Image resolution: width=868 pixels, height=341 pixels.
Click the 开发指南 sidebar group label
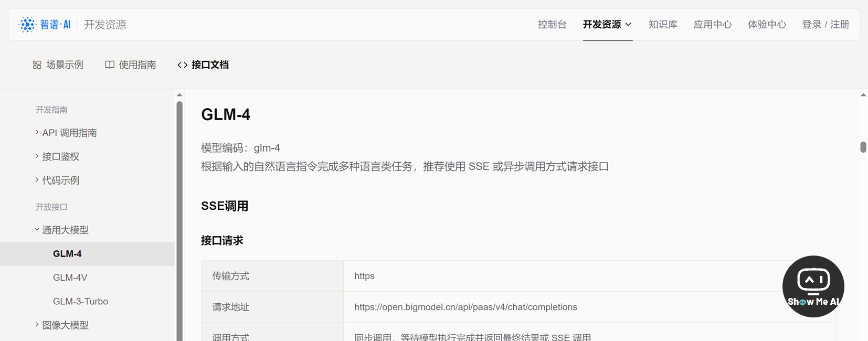pos(51,110)
